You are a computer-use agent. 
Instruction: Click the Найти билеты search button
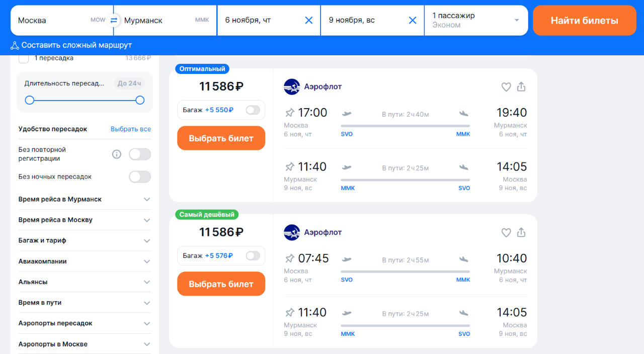(584, 21)
